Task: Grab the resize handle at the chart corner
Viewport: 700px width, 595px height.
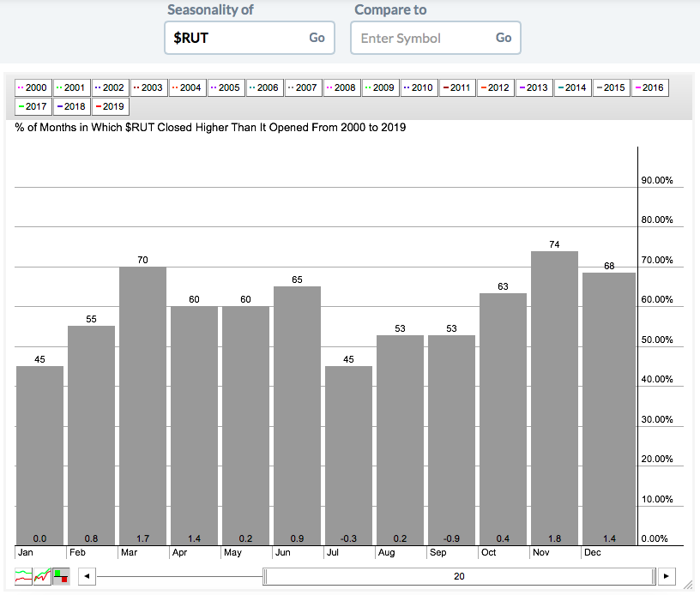Action: pos(688,585)
